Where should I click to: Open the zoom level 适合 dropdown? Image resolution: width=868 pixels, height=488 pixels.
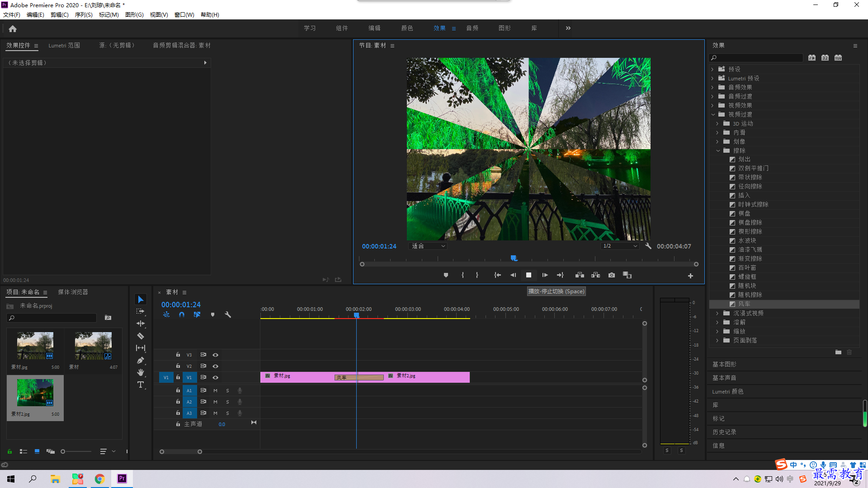coord(428,246)
